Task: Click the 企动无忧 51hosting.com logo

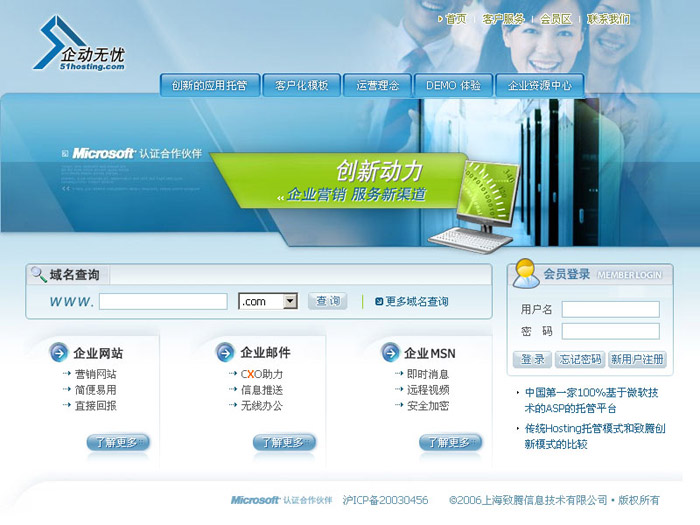Action: point(79,44)
